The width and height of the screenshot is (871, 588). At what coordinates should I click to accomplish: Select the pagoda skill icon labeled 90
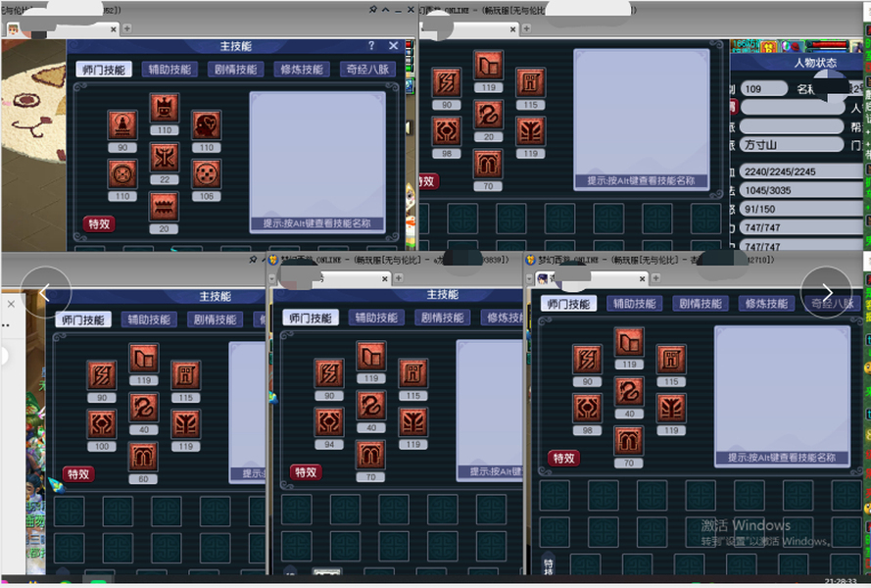coord(122,125)
